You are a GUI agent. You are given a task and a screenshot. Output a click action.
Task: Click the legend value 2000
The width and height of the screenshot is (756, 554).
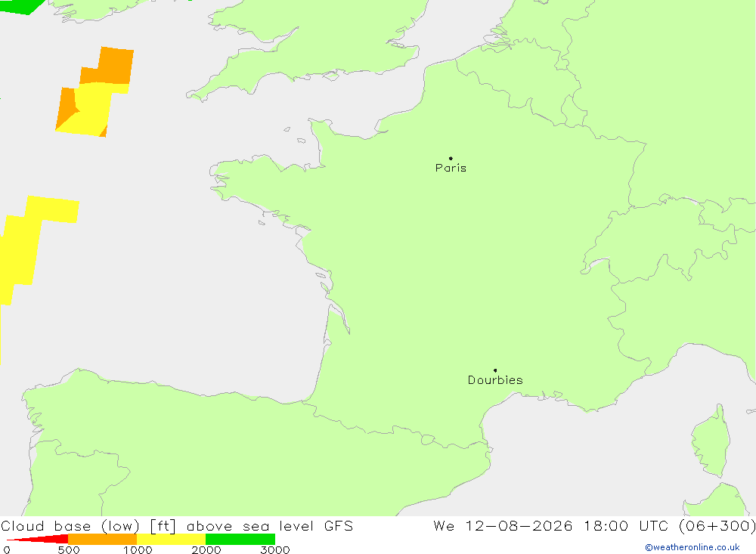pos(206,549)
